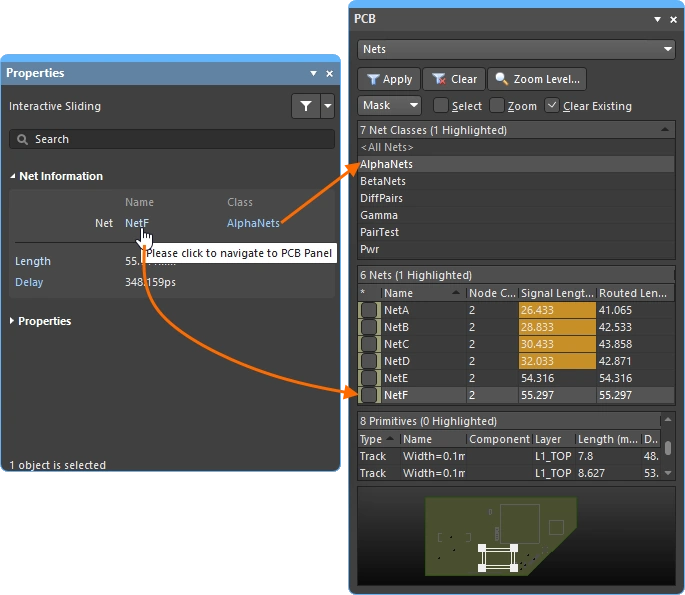Image resolution: width=685 pixels, height=595 pixels.
Task: Uncheck the Clear Existing checkbox
Action: [552, 105]
